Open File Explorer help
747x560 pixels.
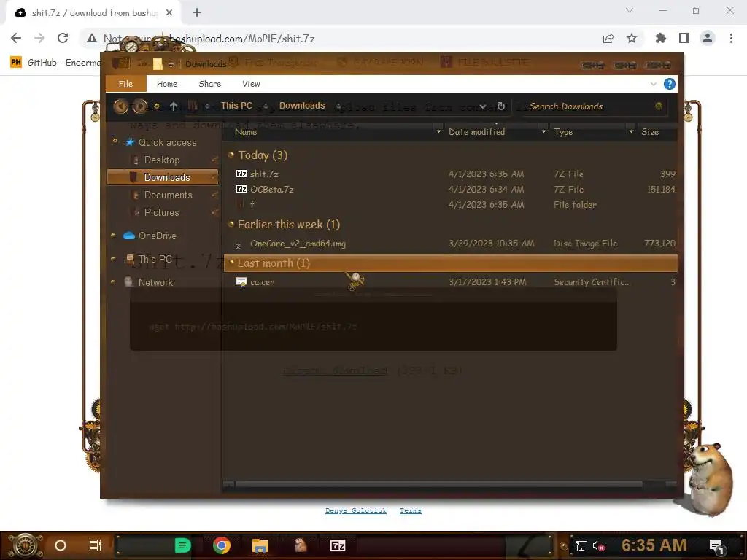(x=670, y=85)
